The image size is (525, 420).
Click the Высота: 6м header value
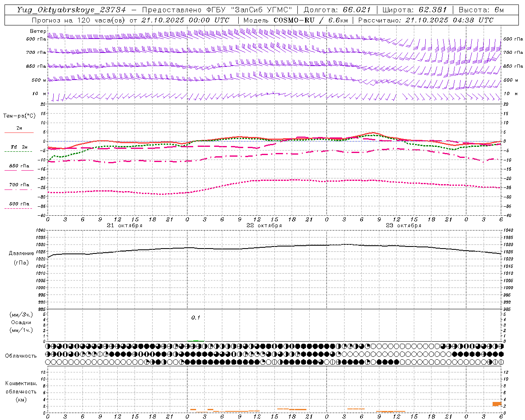click(481, 10)
